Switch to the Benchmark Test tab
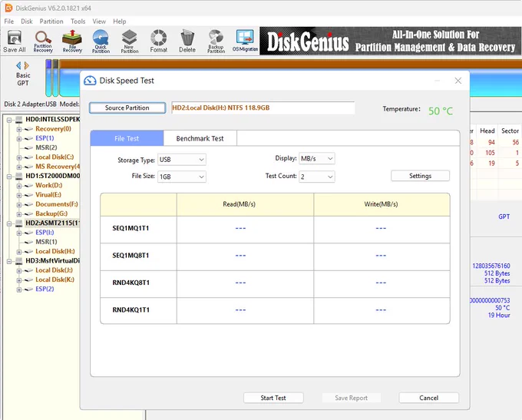This screenshot has height=420, width=522. [x=200, y=138]
